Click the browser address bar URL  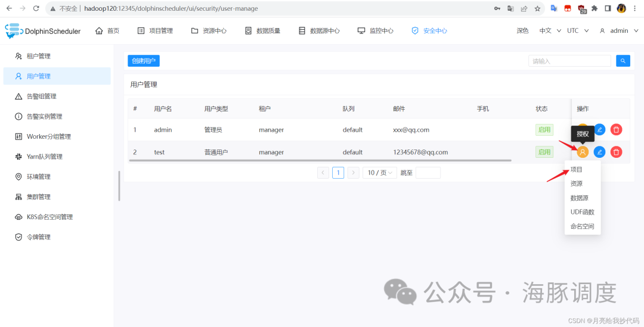[x=171, y=8]
